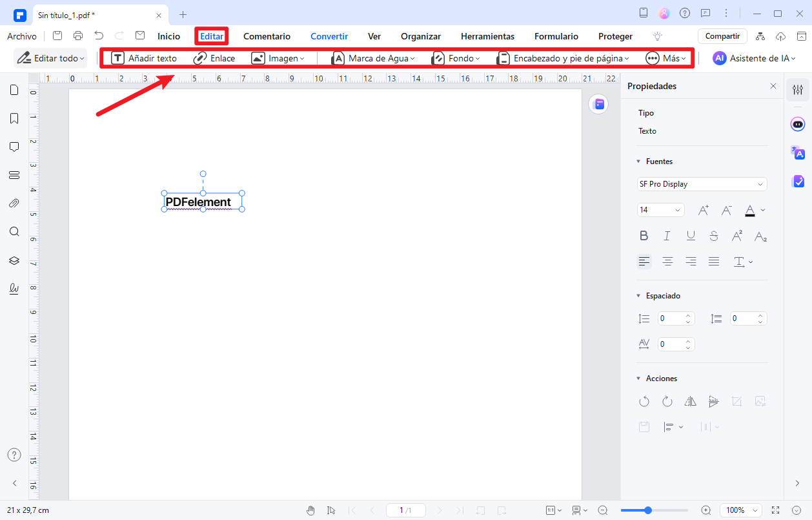Rotate the object clockwise
Viewport: 812px width, 520px height.
pyautogui.click(x=667, y=401)
